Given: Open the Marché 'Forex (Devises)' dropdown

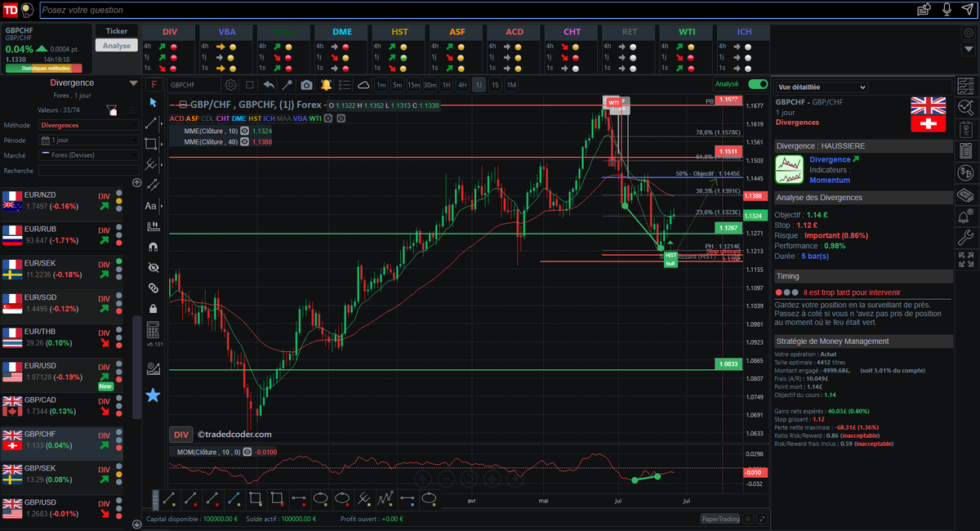Looking at the screenshot, I should [x=89, y=155].
